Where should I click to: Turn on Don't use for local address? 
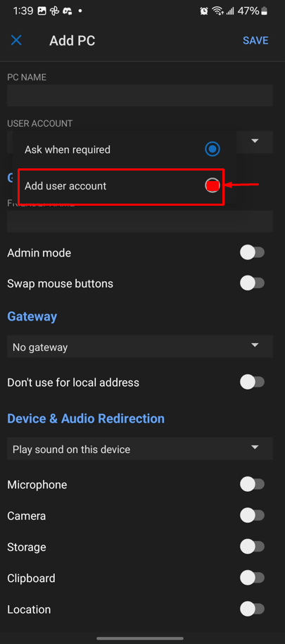[252, 383]
